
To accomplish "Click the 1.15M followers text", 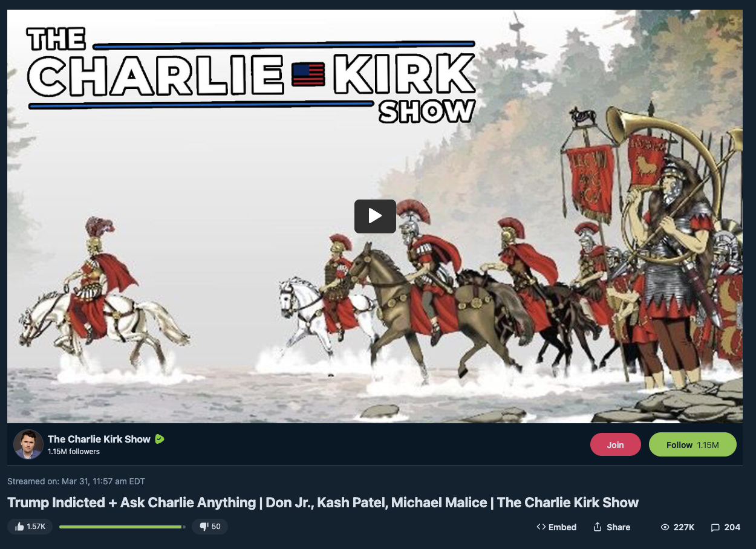I will [74, 452].
